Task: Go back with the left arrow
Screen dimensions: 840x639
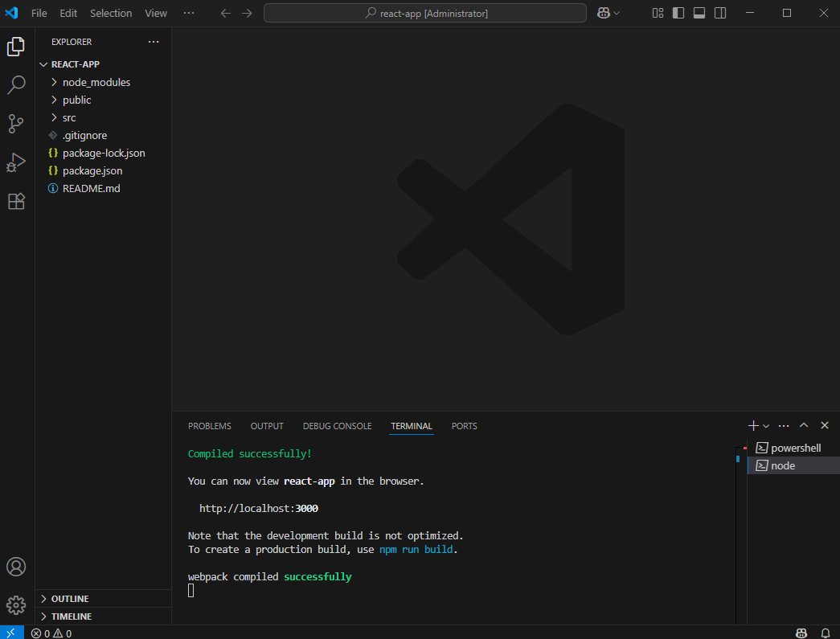Action: [226, 14]
